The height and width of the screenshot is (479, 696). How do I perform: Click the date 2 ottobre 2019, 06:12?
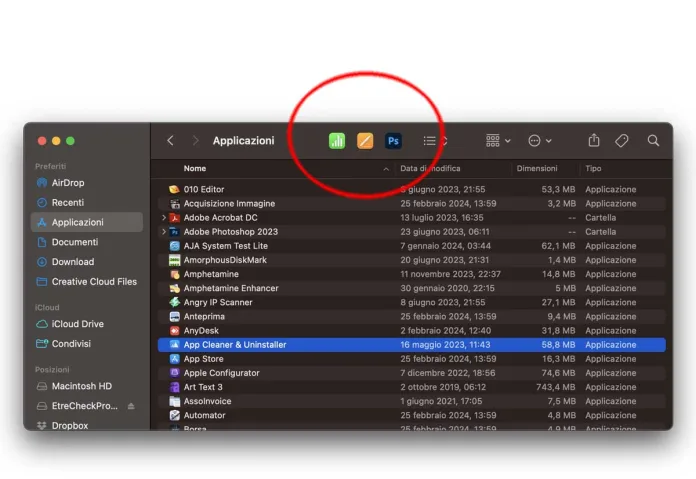pos(443,387)
